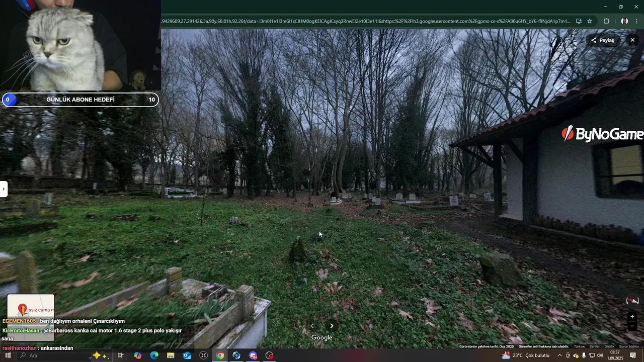This screenshot has height=362, width=644.
Task: Open File Explorer from the taskbar
Action: point(171,355)
